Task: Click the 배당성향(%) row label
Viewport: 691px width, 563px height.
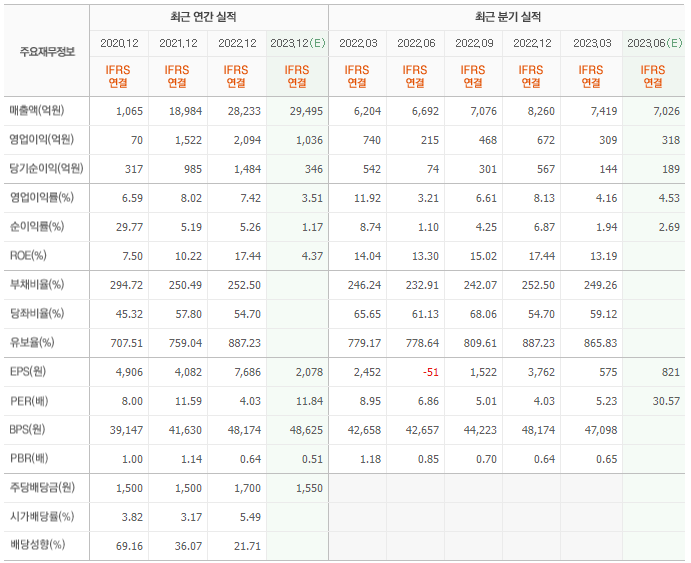Action: coord(37,545)
